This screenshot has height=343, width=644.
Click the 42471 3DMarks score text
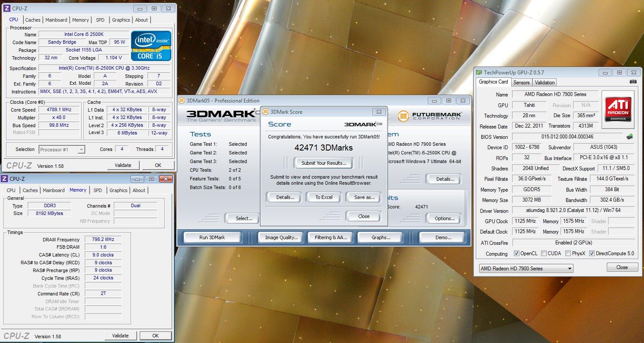(324, 147)
